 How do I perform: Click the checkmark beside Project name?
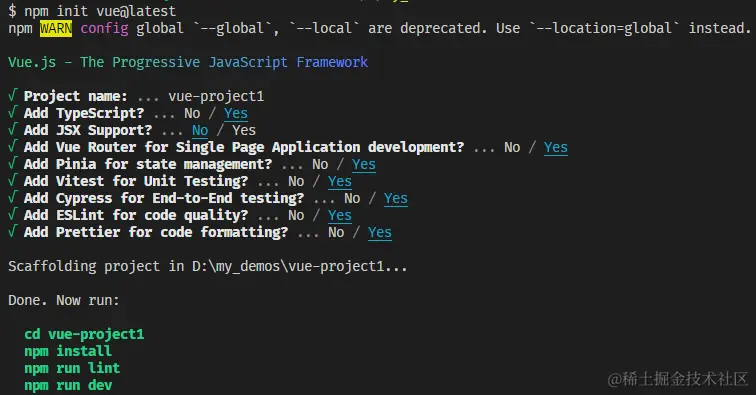13,95
